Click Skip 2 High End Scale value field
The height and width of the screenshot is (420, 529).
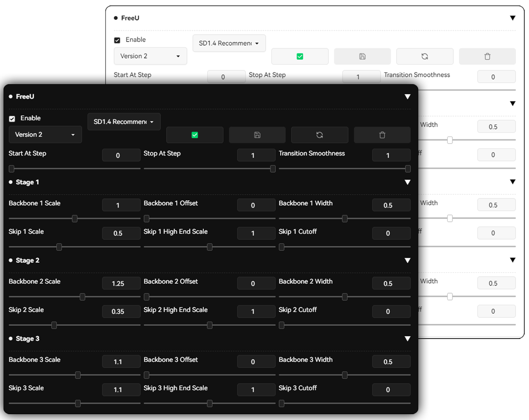coord(256,311)
